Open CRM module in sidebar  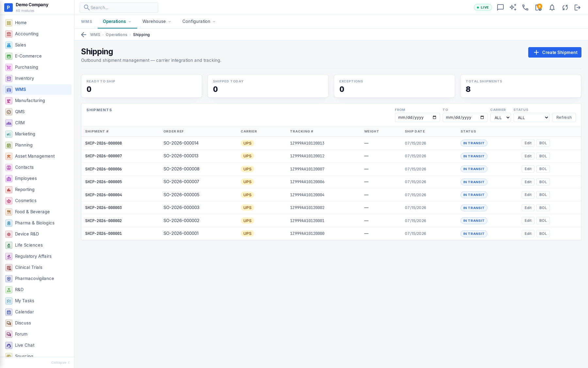coord(37,123)
